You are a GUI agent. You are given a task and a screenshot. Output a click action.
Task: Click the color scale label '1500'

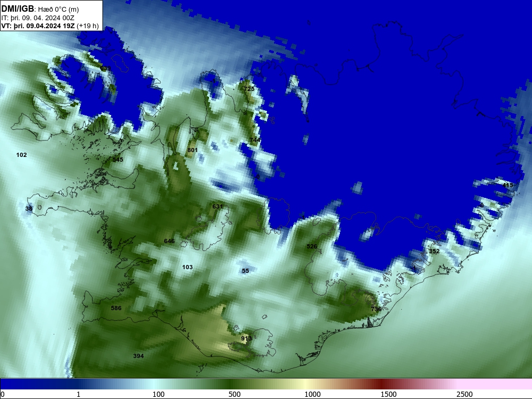tap(388, 394)
